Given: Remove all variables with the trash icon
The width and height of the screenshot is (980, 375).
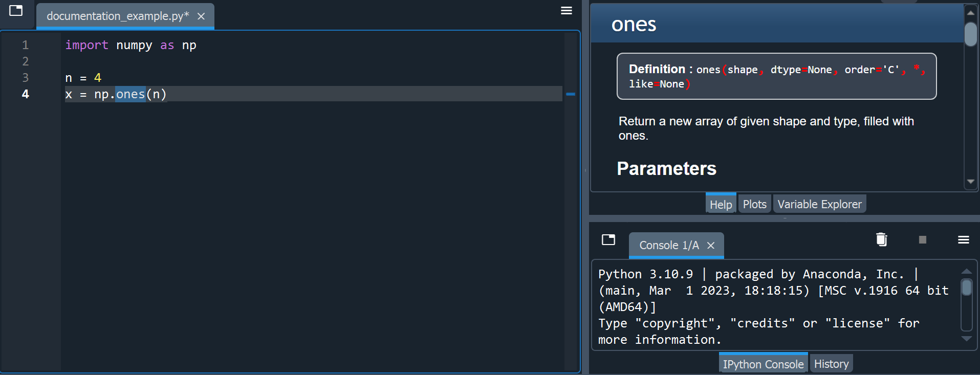Looking at the screenshot, I should [881, 239].
